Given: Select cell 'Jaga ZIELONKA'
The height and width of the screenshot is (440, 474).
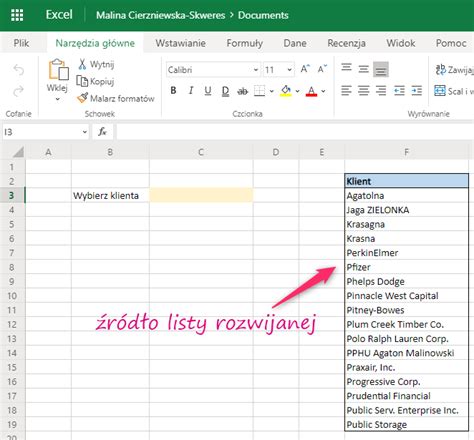Looking at the screenshot, I should pos(406,210).
